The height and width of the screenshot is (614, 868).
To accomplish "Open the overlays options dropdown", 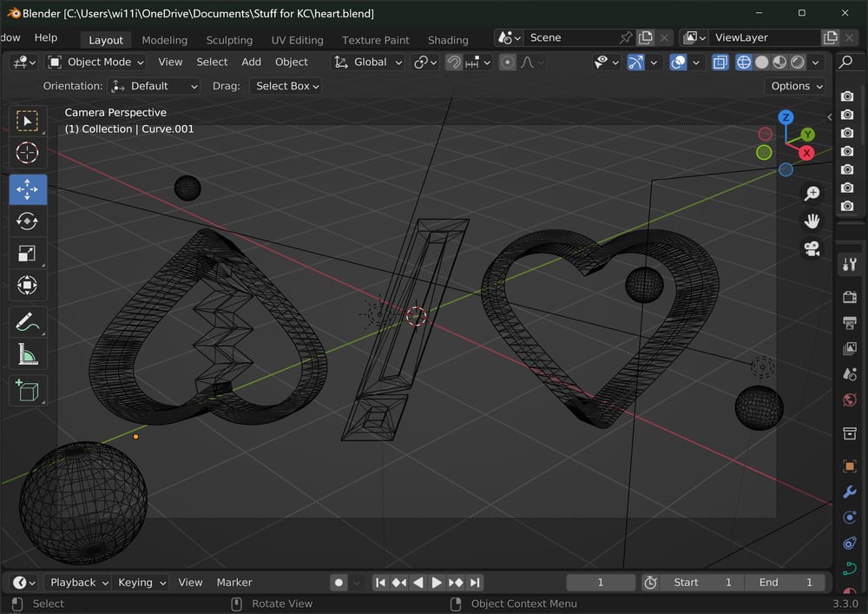I will (x=696, y=62).
